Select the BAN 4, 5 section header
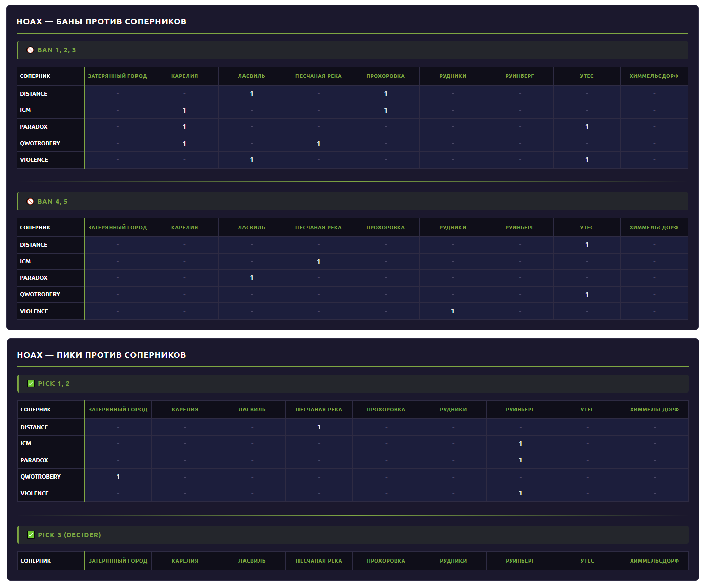The height and width of the screenshot is (588, 706). (352, 202)
